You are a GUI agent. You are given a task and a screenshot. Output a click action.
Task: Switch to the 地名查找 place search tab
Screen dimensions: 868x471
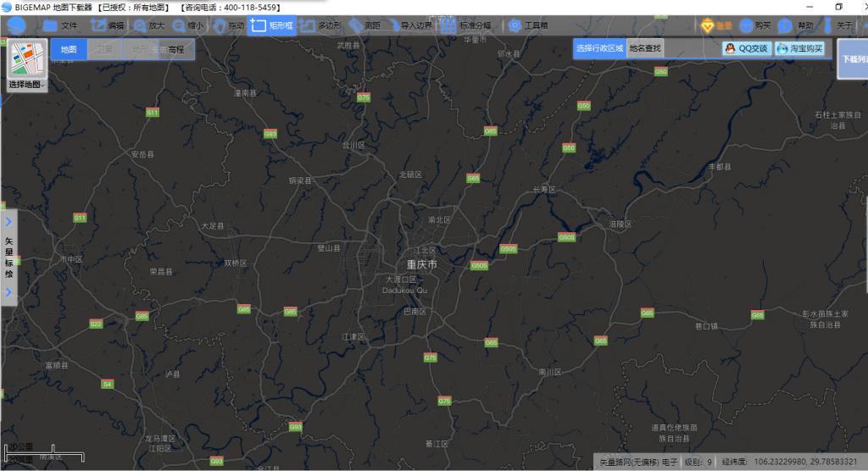tap(645, 48)
